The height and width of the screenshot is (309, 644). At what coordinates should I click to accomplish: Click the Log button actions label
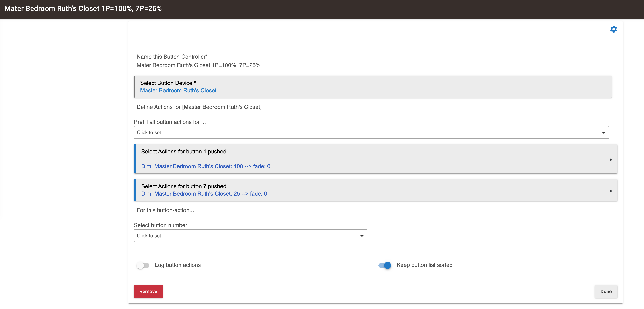pos(178,265)
